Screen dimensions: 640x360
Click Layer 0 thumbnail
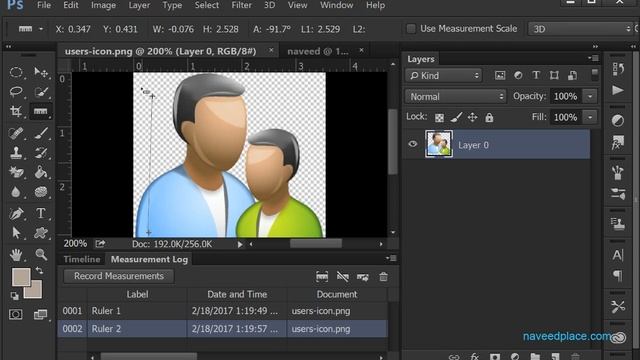[439, 144]
